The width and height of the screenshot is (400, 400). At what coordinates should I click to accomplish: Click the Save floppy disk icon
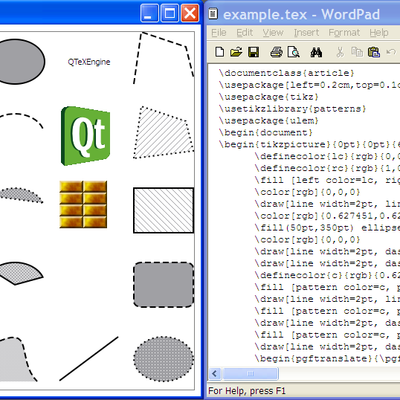[254, 52]
